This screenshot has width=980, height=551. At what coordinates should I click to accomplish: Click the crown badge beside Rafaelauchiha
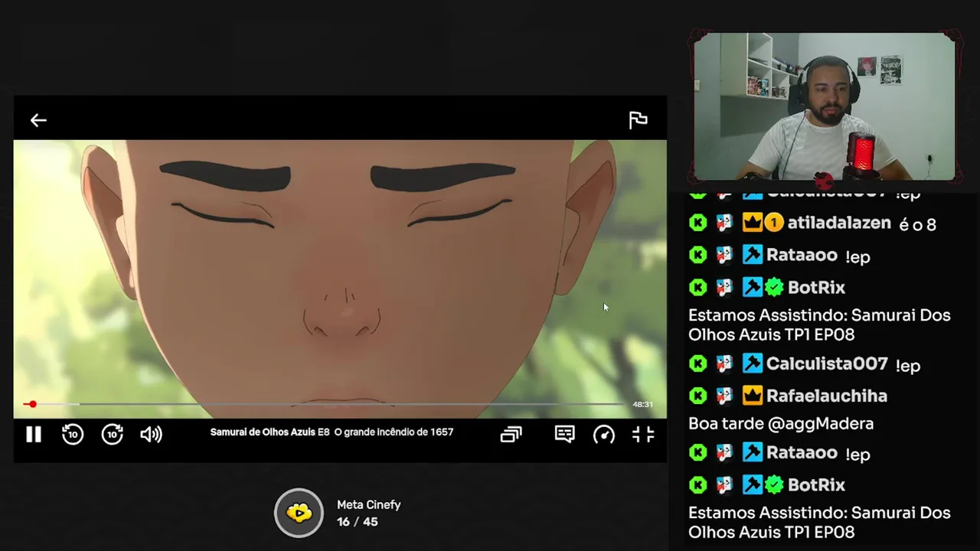[753, 396]
